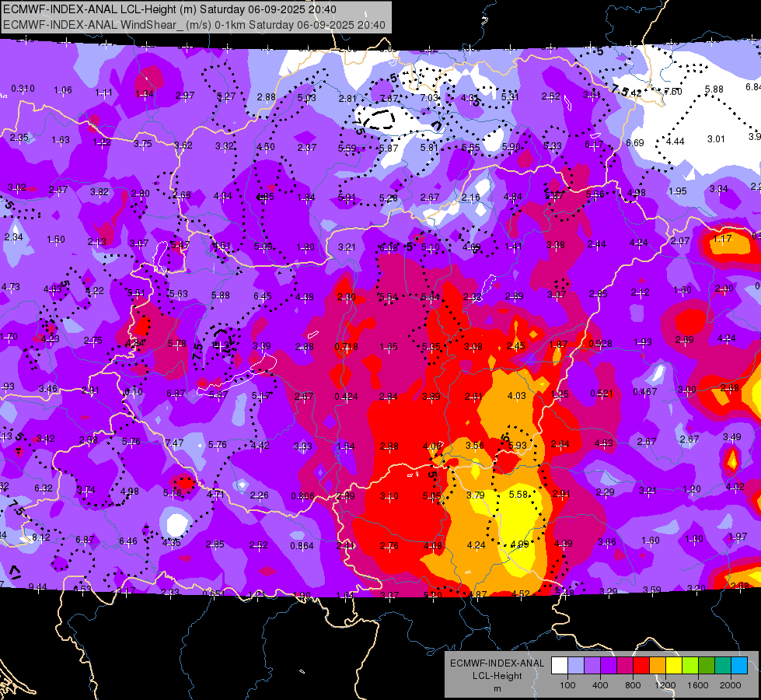Click the legend scale label 1600
The width and height of the screenshot is (761, 700).
click(698, 685)
